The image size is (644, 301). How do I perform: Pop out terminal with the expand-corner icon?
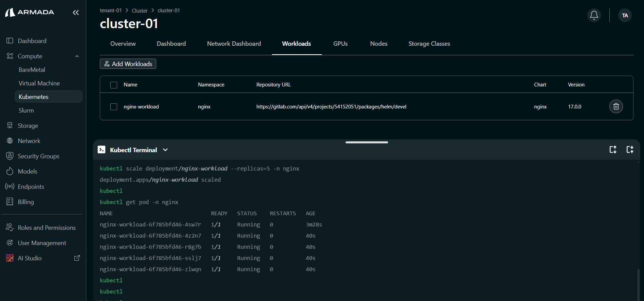coord(630,149)
